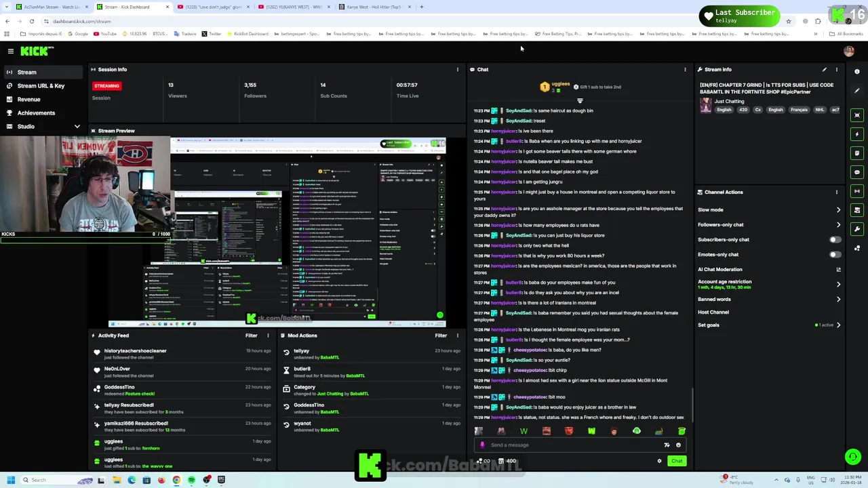Open the Kick hamburger menu

click(x=10, y=51)
